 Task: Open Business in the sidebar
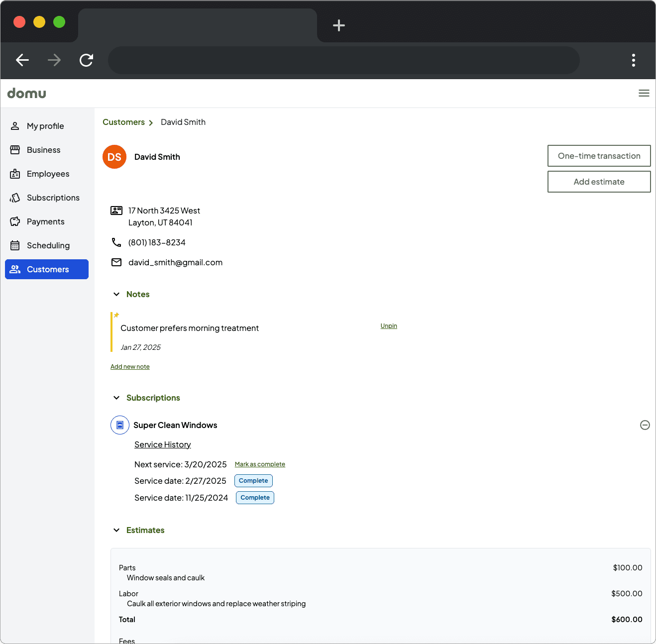coord(47,150)
